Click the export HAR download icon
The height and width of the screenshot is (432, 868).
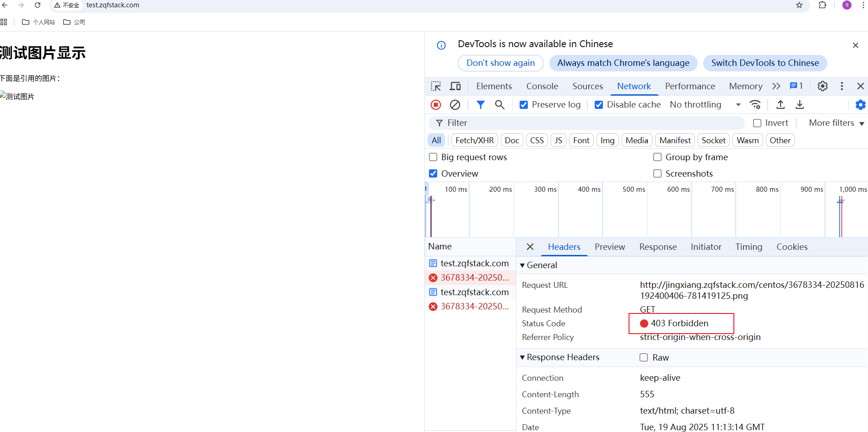tap(800, 105)
